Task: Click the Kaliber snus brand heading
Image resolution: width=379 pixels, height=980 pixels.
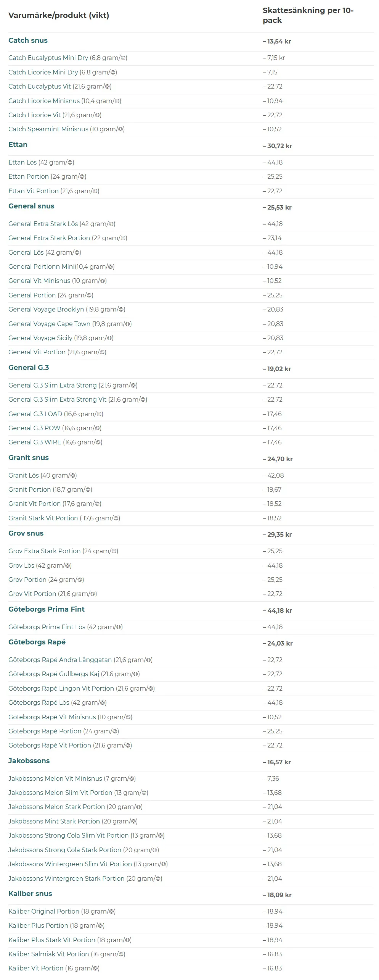Action: (x=30, y=894)
